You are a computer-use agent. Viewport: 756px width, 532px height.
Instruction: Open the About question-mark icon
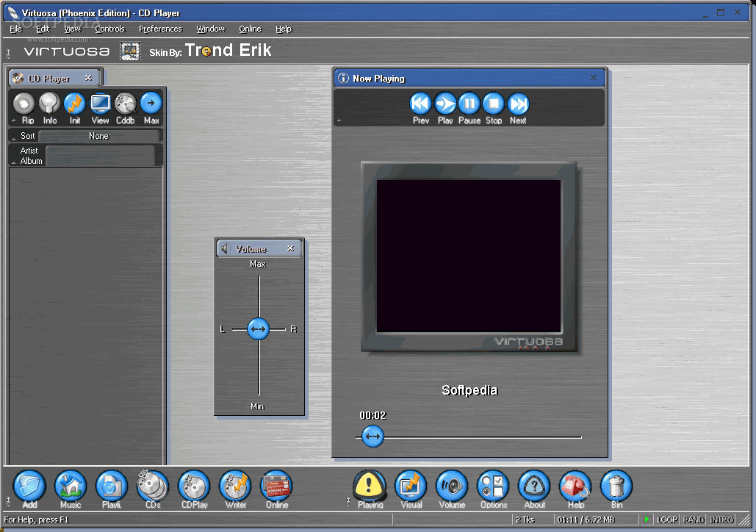point(535,486)
